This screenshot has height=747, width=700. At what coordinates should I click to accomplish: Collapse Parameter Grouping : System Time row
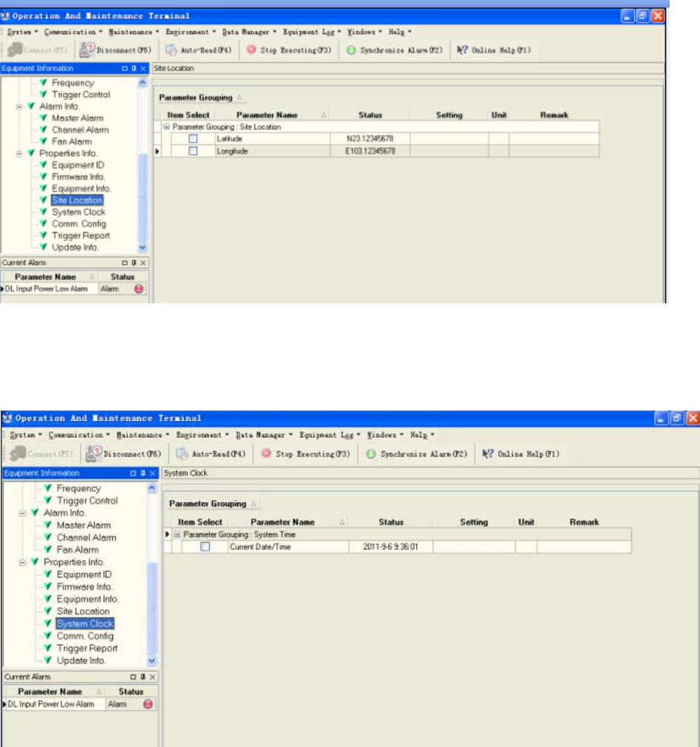(x=177, y=535)
